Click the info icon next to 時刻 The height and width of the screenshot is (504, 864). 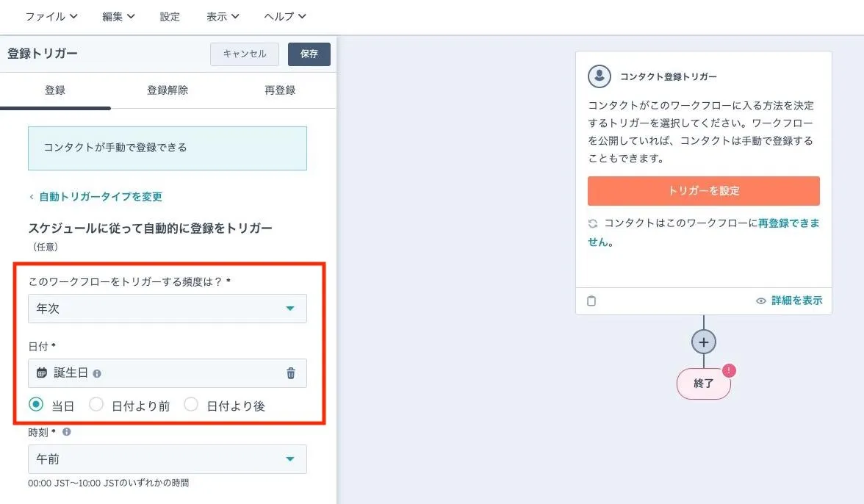pos(66,432)
